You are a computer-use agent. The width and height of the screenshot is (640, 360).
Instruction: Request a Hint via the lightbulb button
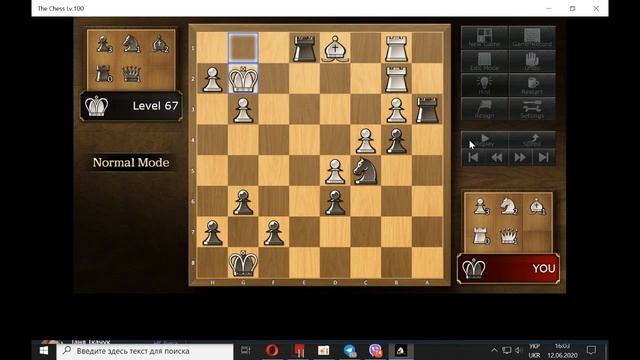[x=484, y=85]
